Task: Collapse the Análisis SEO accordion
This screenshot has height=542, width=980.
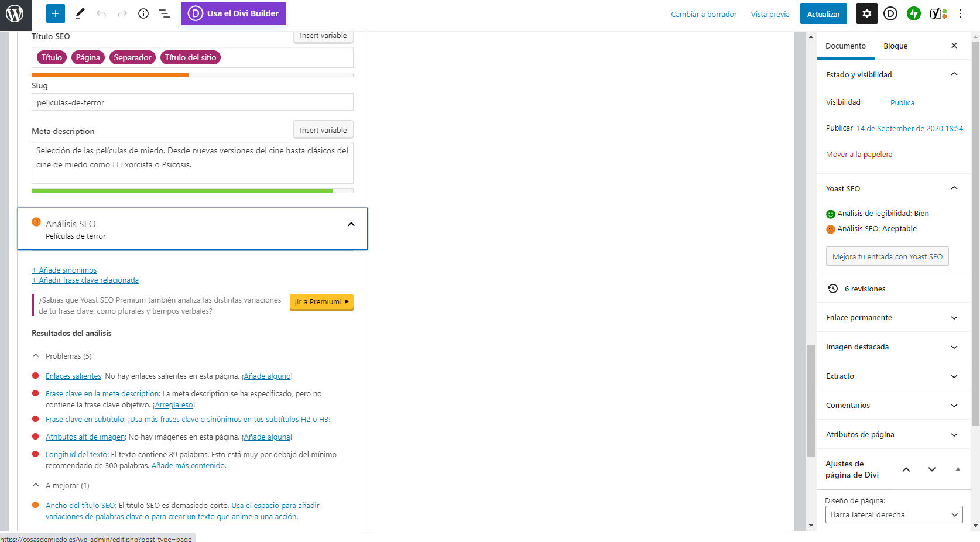Action: (193, 229)
